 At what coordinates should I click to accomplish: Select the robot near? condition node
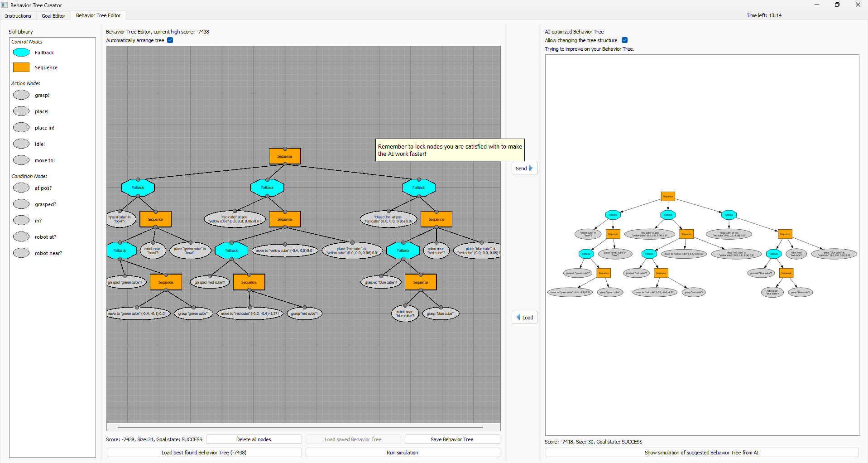point(21,253)
